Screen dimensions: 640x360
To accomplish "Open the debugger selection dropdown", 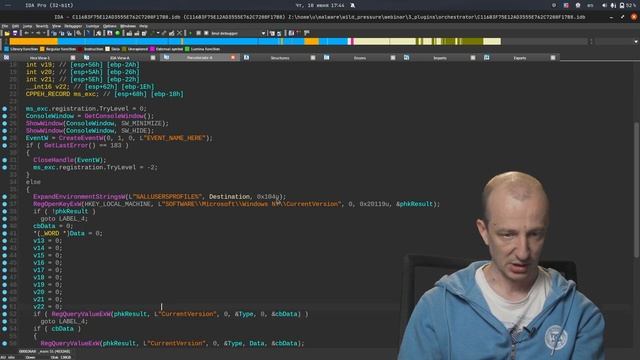I will point(263,33).
